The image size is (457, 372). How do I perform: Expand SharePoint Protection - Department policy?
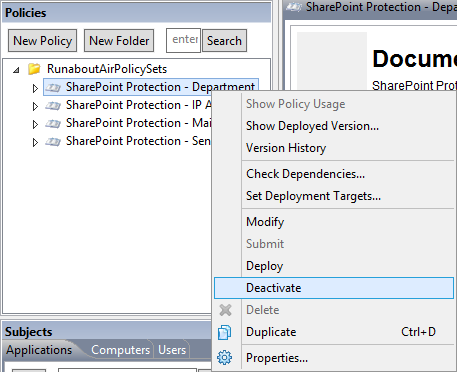coord(35,88)
